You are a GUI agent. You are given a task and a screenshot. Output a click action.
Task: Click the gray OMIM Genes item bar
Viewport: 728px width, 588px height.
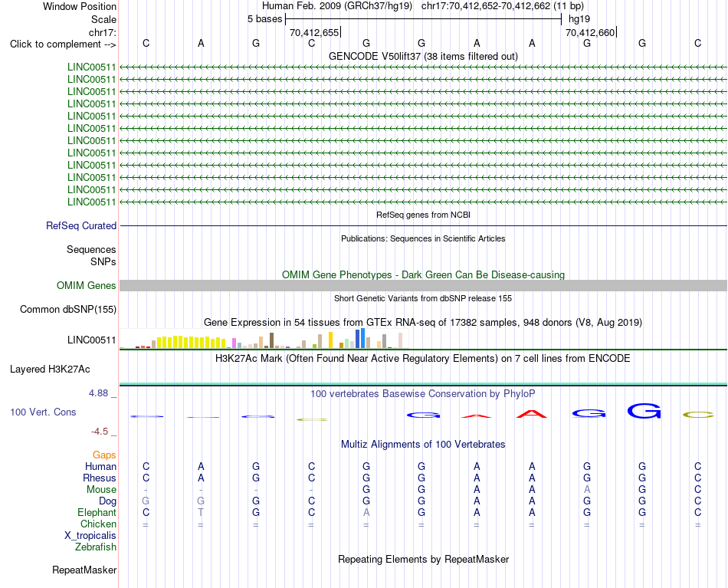point(423,286)
